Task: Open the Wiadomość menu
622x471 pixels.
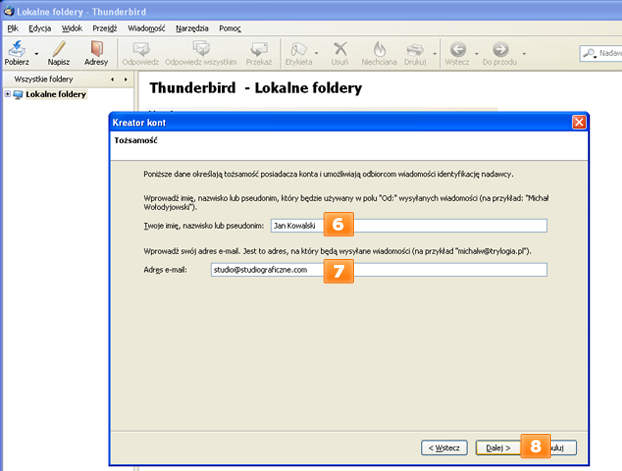Action: [x=146, y=28]
